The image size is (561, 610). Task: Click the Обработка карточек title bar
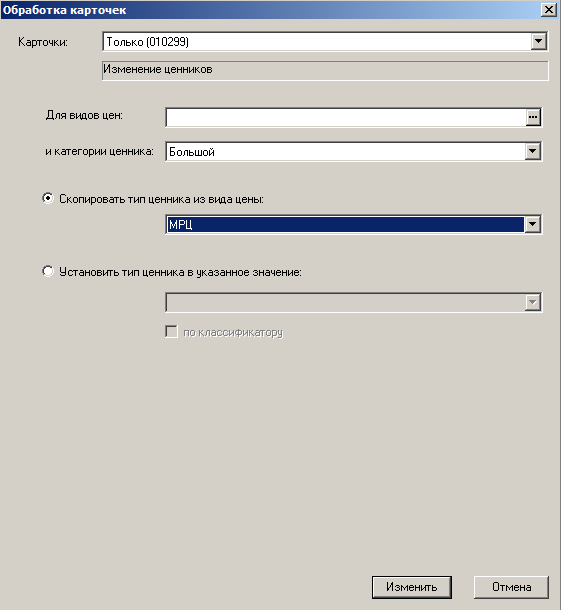[271, 10]
